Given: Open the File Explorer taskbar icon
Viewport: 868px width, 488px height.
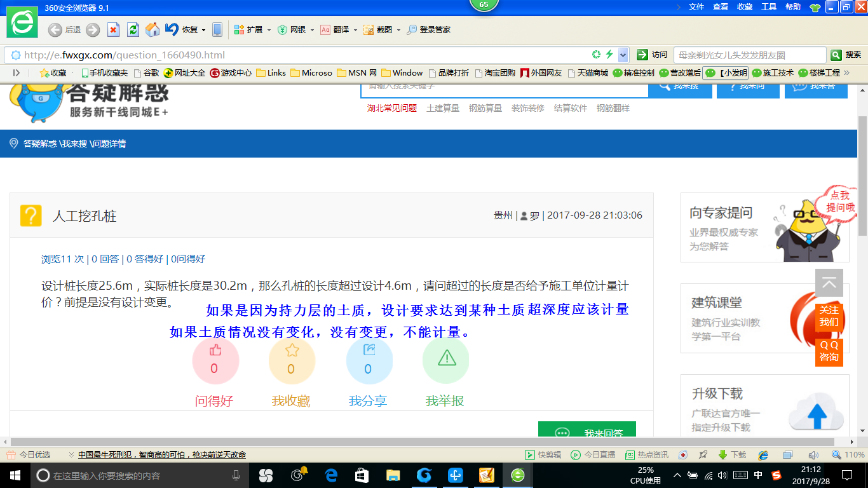Looking at the screenshot, I should click(393, 475).
